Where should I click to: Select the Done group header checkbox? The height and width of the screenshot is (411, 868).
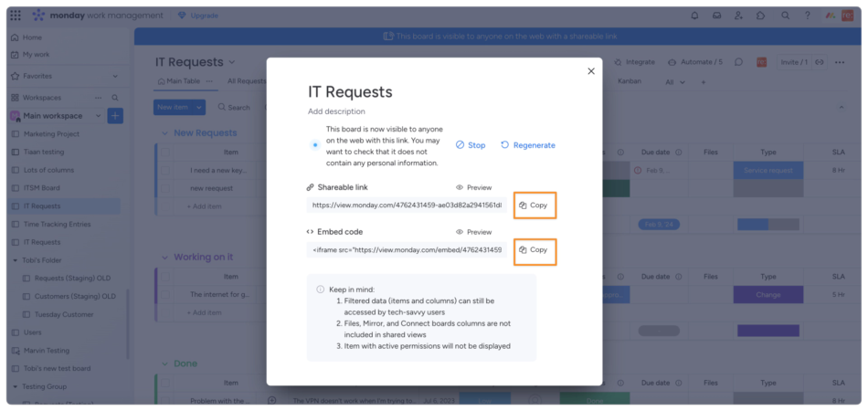tap(165, 383)
